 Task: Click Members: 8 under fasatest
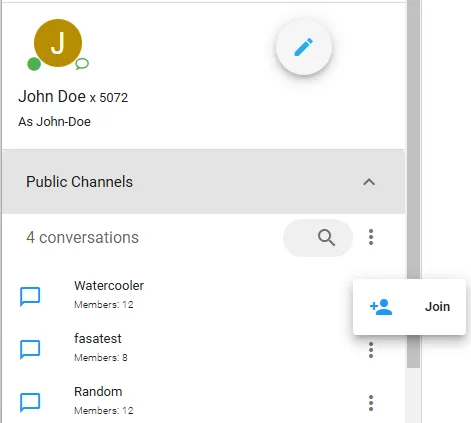pos(101,358)
